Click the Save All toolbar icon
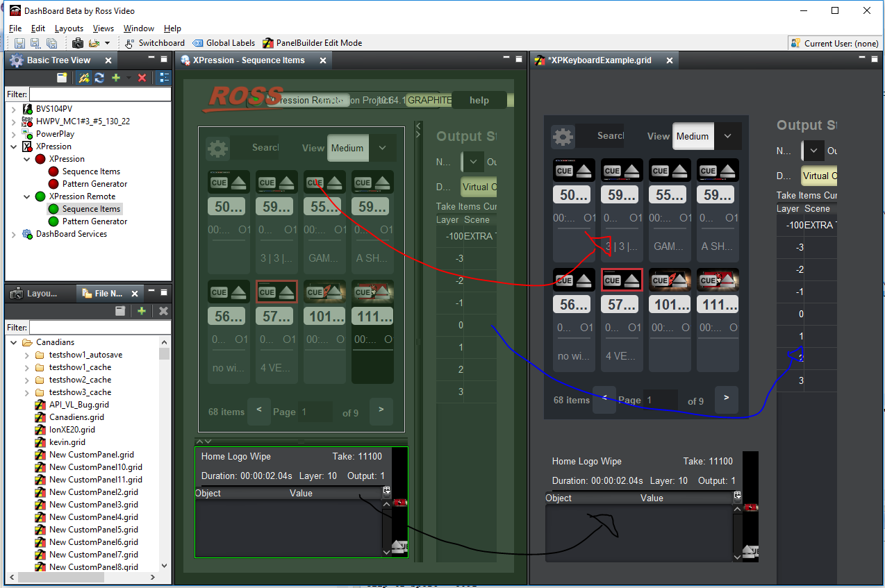This screenshot has height=588, width=885. click(51, 43)
